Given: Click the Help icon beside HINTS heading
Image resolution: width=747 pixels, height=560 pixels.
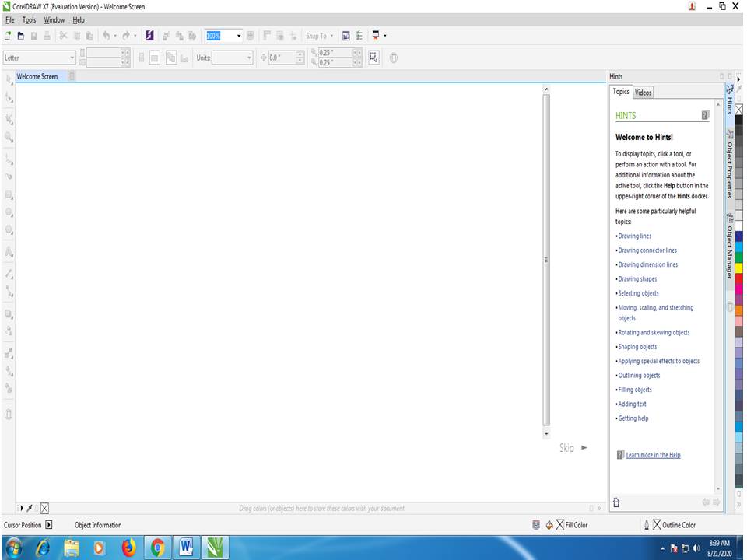Looking at the screenshot, I should click(x=705, y=115).
